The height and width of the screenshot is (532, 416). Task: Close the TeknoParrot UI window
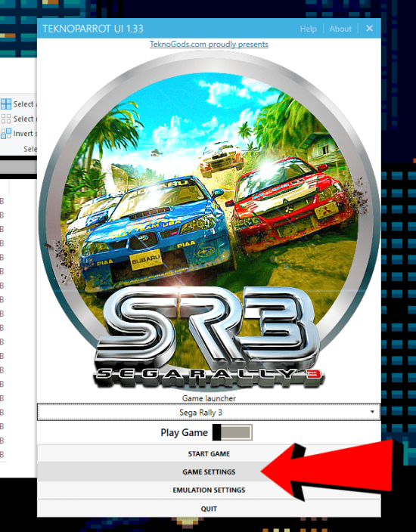[x=369, y=29]
